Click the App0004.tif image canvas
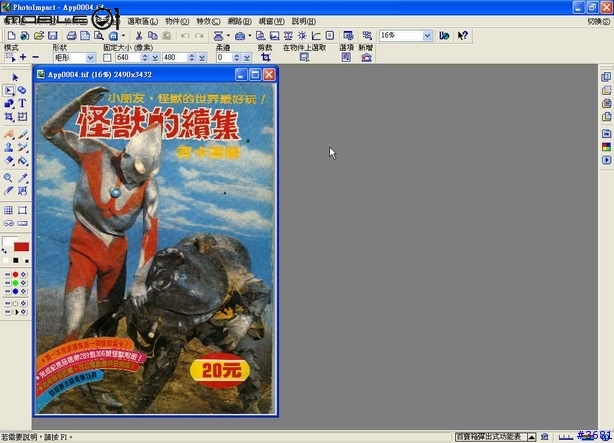Image resolution: width=614 pixels, height=443 pixels. click(x=155, y=248)
